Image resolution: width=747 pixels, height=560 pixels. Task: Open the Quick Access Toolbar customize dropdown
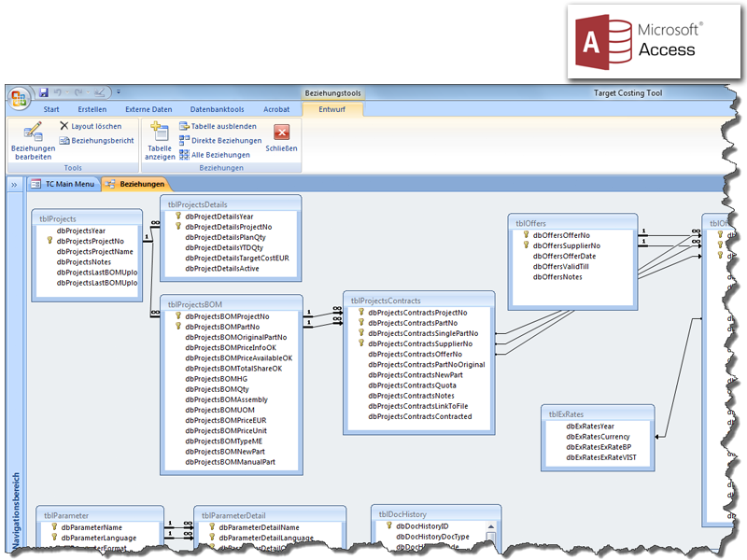pyautogui.click(x=118, y=91)
